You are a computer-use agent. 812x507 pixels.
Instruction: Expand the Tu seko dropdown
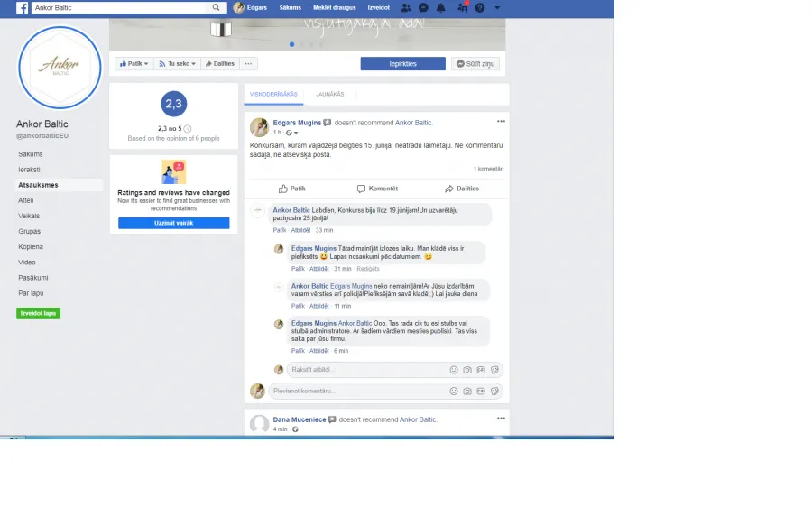[x=177, y=64]
